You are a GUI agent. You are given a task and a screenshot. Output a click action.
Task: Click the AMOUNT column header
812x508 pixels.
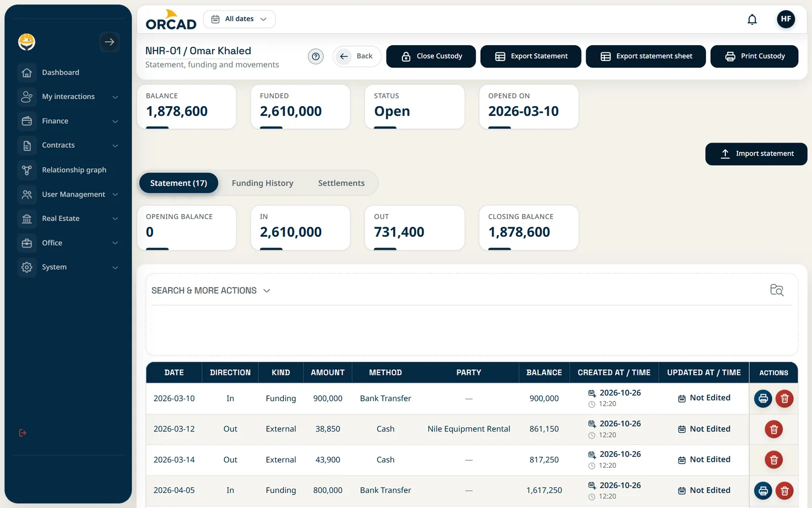[327, 372]
